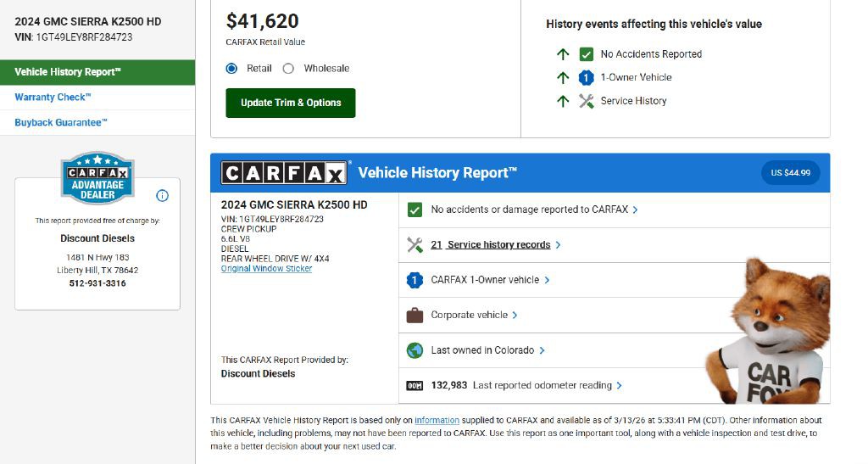Click the Update Trim & Options button

291,103
